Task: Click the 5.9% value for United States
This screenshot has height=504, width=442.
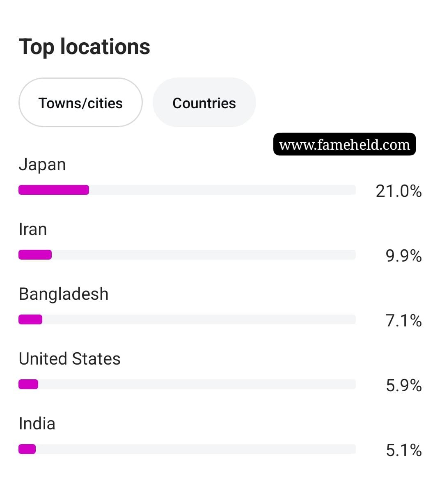Action: (403, 385)
